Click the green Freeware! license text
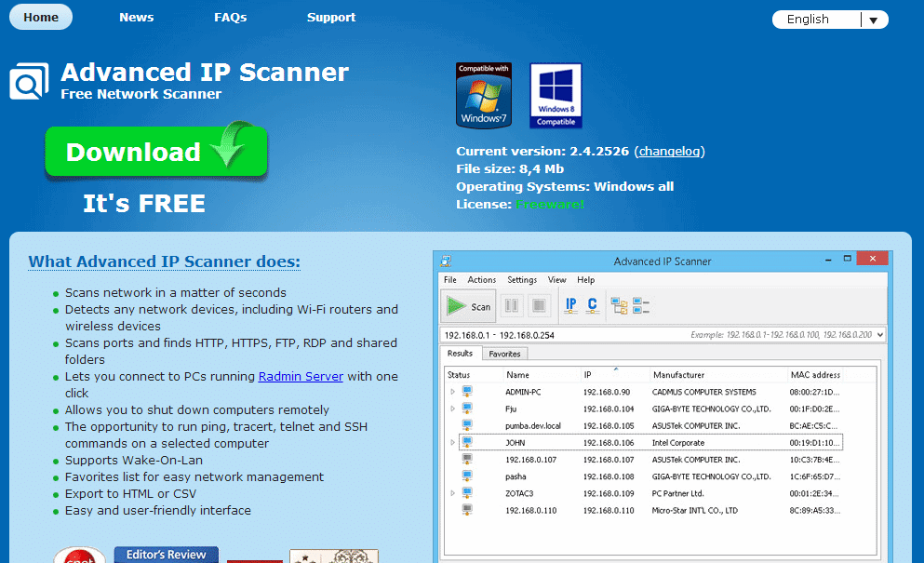 (x=550, y=204)
